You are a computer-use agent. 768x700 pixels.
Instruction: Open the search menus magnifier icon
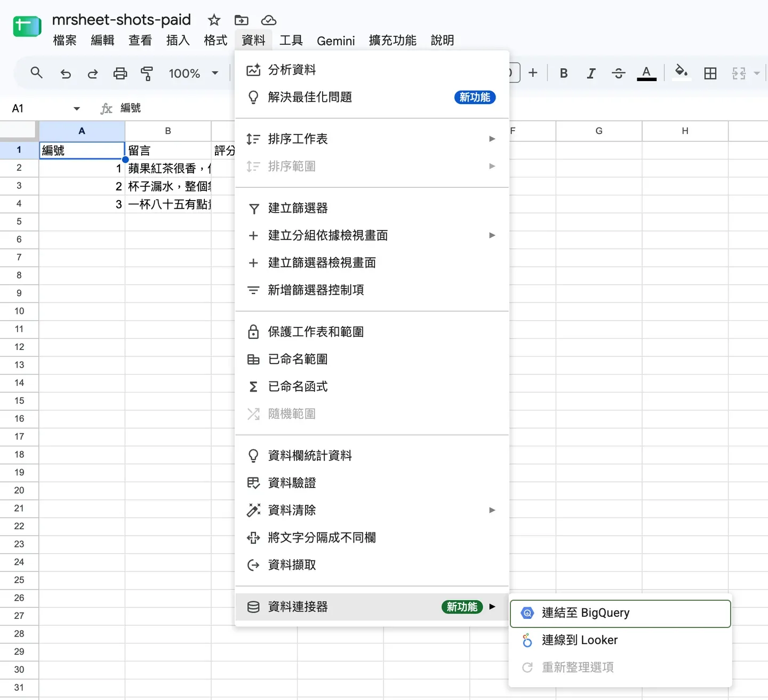pos(36,73)
